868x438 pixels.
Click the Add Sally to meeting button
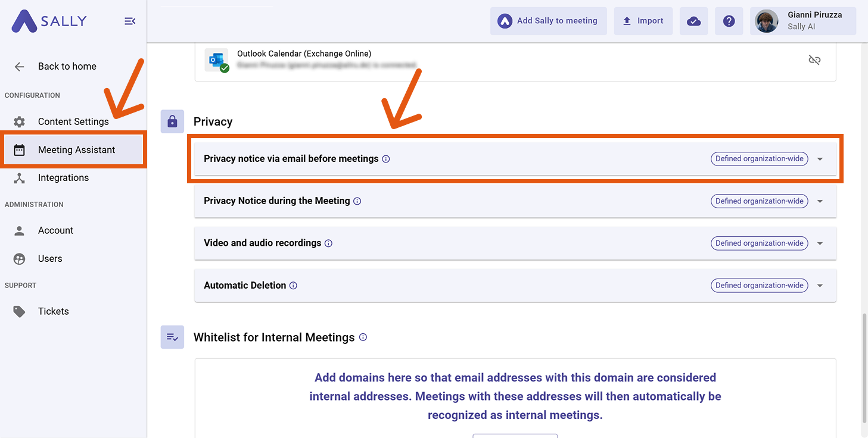pyautogui.click(x=548, y=21)
